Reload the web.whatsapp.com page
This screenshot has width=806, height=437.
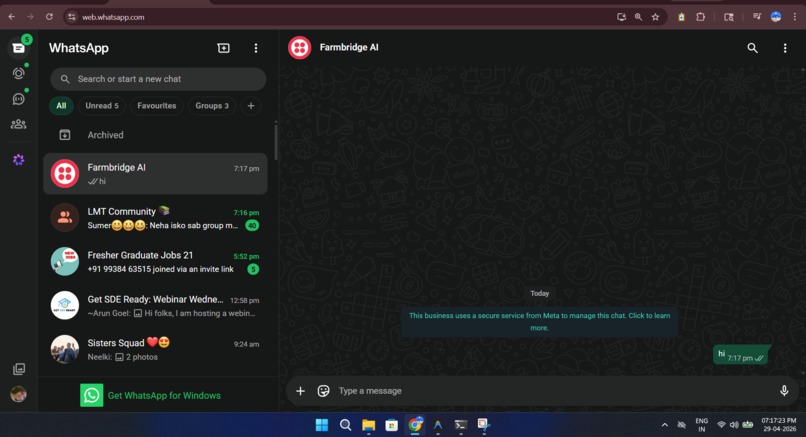[x=49, y=17]
